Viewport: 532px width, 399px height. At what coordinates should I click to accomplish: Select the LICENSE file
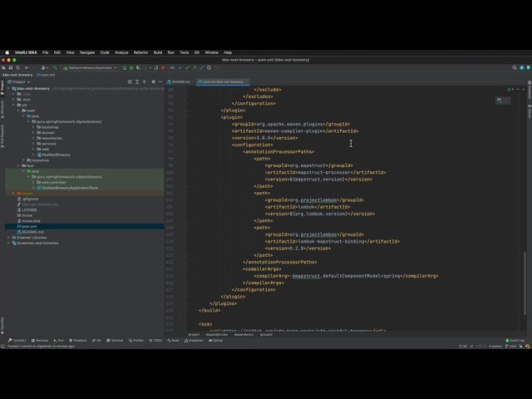coord(29,210)
